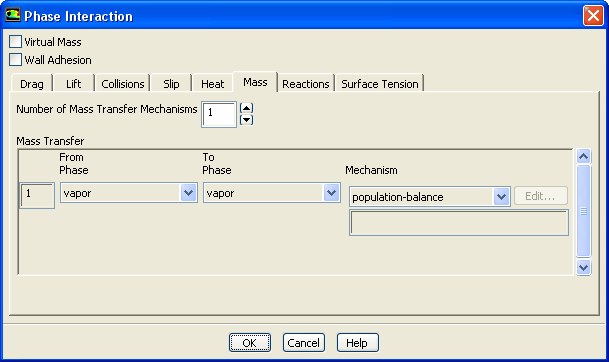Open the To Phase dropdown

271,193
